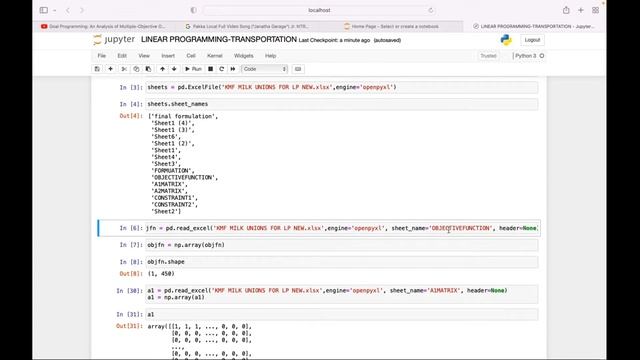This screenshot has width=640, height=360.
Task: Open the Safari share menu
Action: point(566,10)
